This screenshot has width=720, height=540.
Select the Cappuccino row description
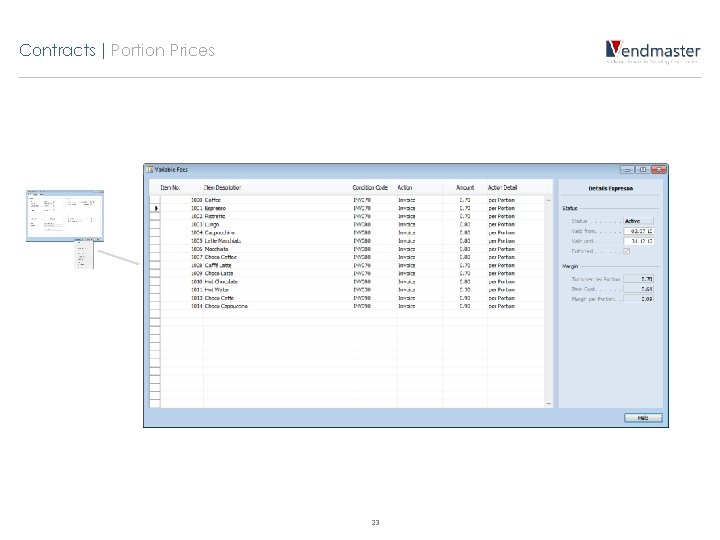[x=219, y=233]
